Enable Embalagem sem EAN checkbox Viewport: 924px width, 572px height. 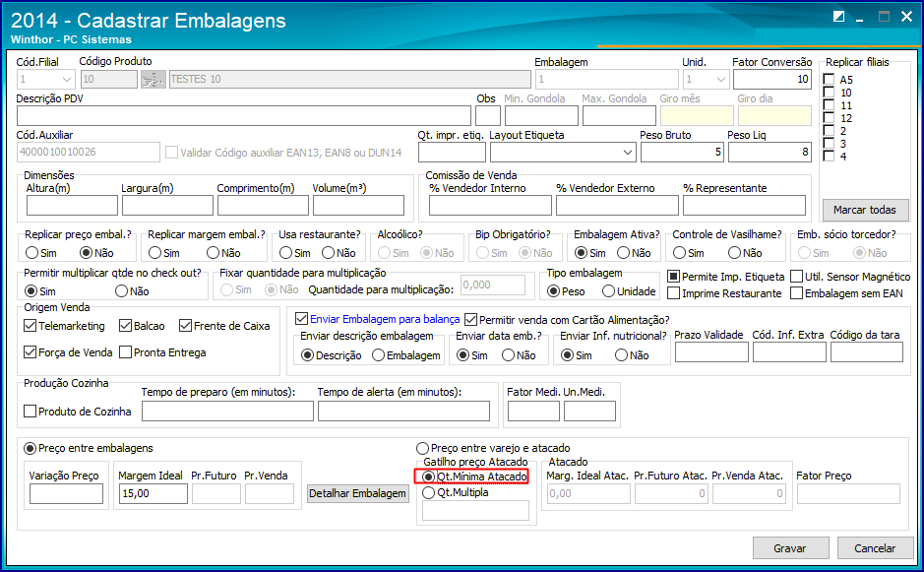797,293
